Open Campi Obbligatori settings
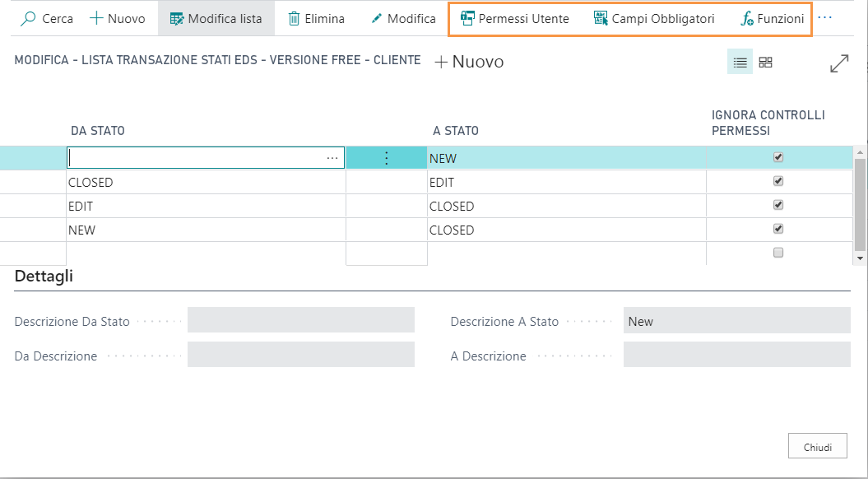The height and width of the screenshot is (479, 868). (654, 19)
